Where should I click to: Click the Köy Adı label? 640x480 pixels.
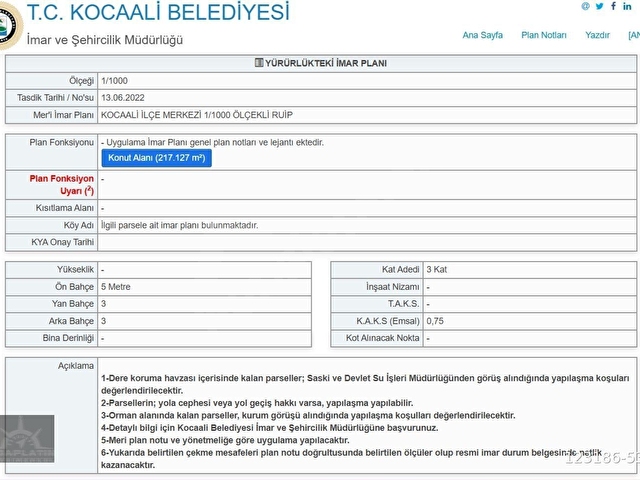point(78,225)
